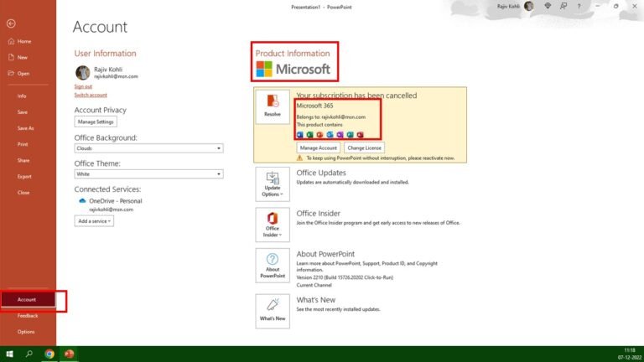Choose Save from the sidebar
The height and width of the screenshot is (362, 644).
(x=23, y=112)
